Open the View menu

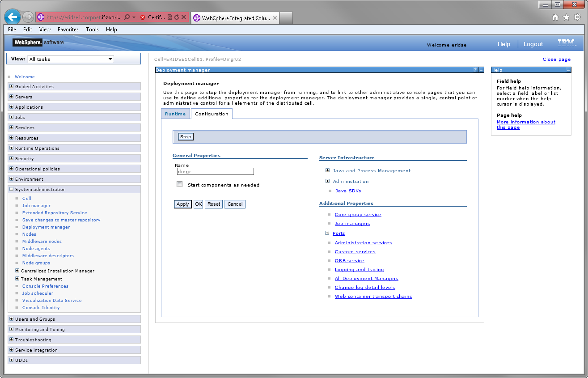tap(45, 30)
